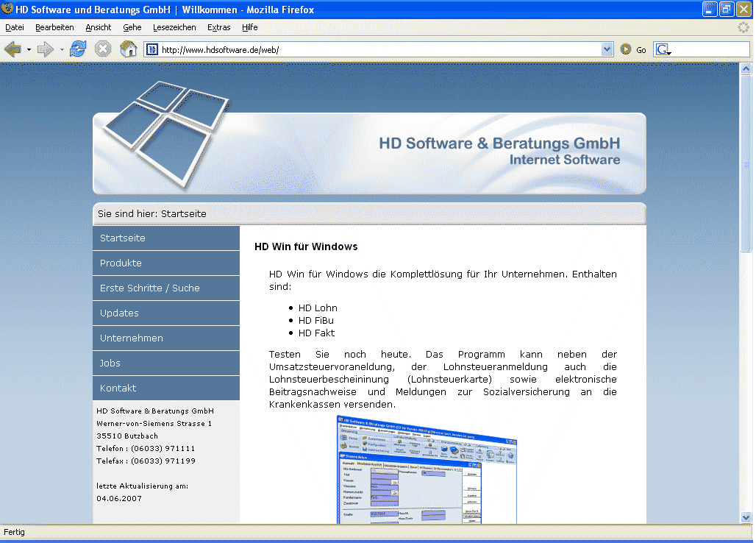Click the throbber activity icon

click(743, 27)
